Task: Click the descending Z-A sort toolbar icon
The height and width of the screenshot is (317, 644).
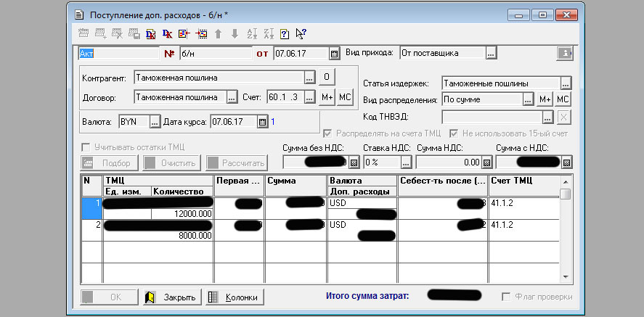Action: click(x=269, y=33)
